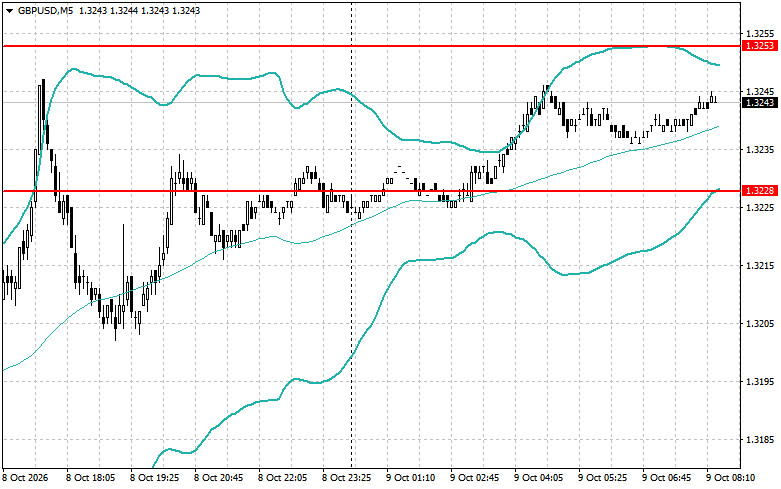
Task: Click the 9 Oct 04:05 time label
Action: click(x=539, y=478)
